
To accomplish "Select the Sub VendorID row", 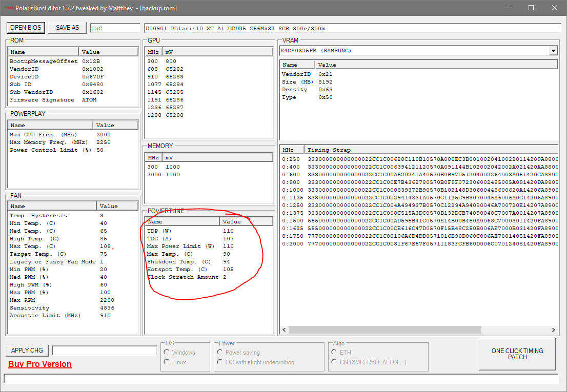I will 73,92.
